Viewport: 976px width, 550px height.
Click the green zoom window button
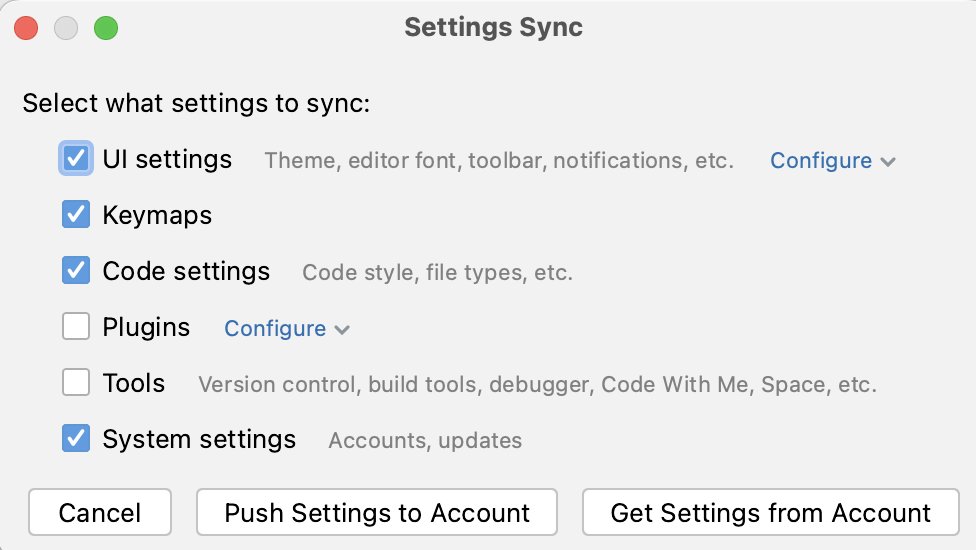(106, 28)
